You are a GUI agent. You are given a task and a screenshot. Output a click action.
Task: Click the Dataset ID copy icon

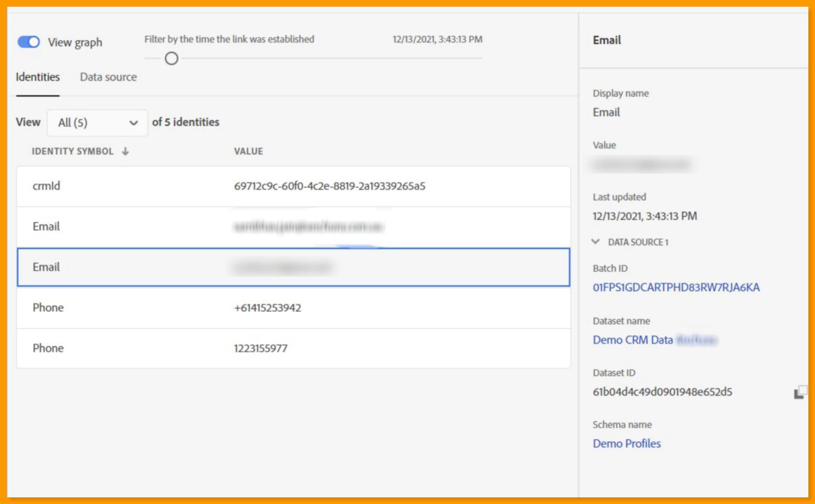tap(800, 392)
